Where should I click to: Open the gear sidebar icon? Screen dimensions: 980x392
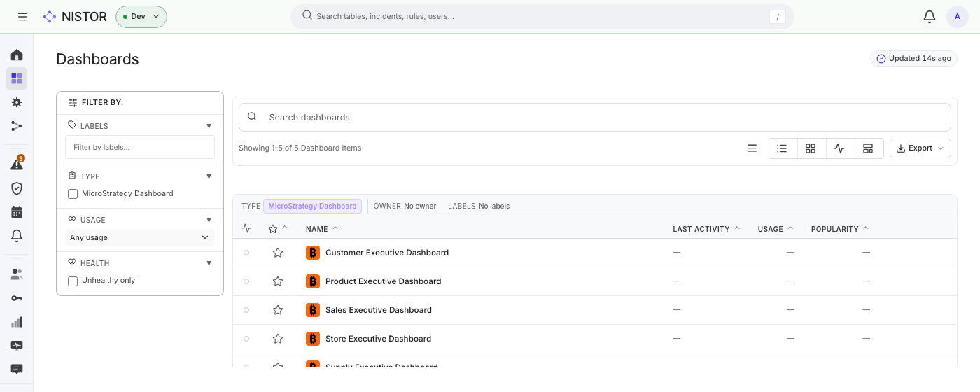[x=17, y=102]
